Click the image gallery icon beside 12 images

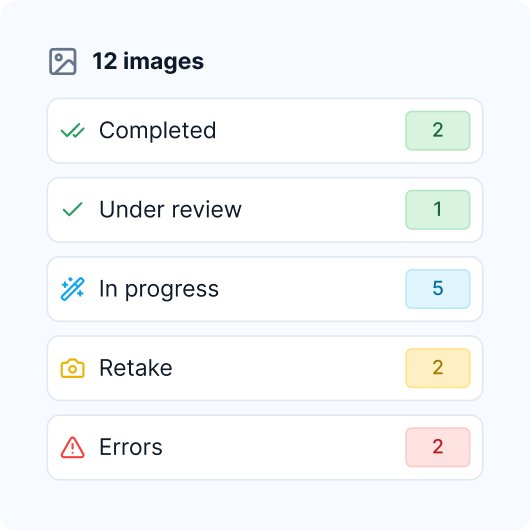point(63,61)
